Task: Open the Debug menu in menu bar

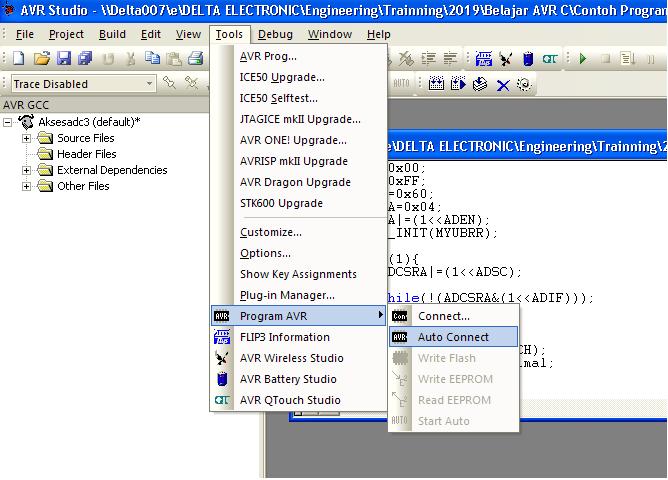Action: point(275,34)
